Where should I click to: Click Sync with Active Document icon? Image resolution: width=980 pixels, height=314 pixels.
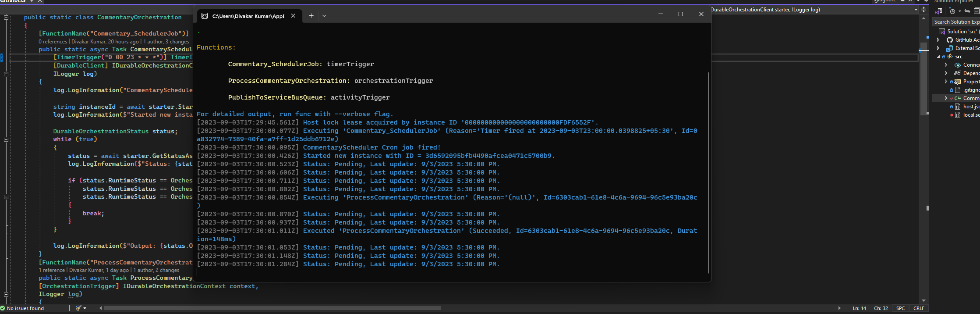click(x=967, y=11)
